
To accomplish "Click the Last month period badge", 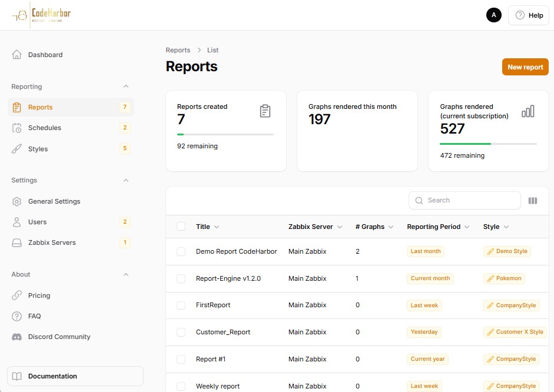I will (x=426, y=251).
